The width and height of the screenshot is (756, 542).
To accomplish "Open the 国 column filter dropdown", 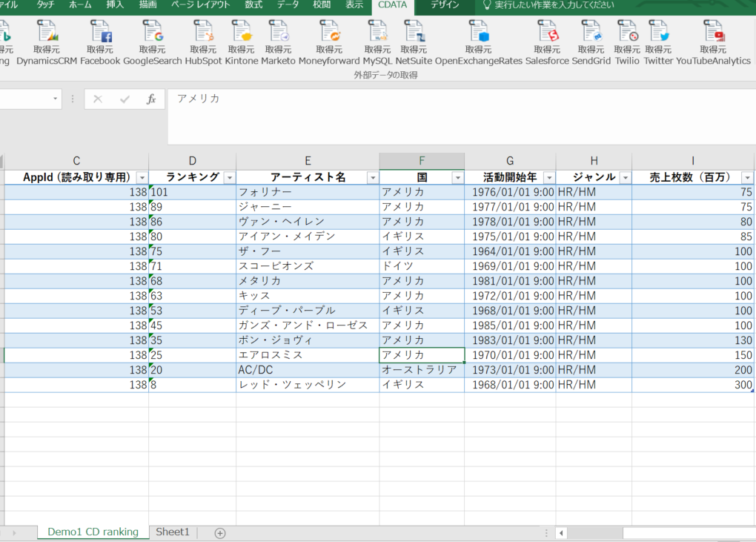I will [x=459, y=177].
